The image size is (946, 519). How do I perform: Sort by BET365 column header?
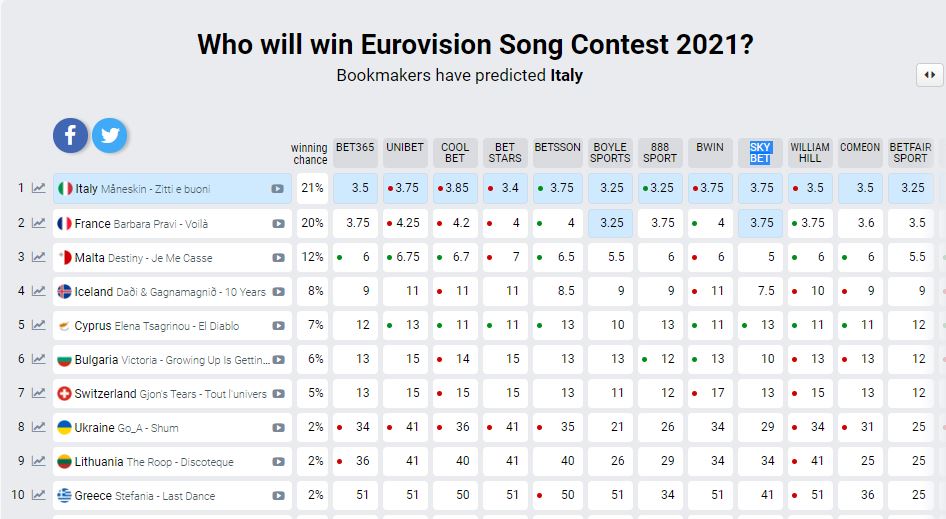click(355, 148)
